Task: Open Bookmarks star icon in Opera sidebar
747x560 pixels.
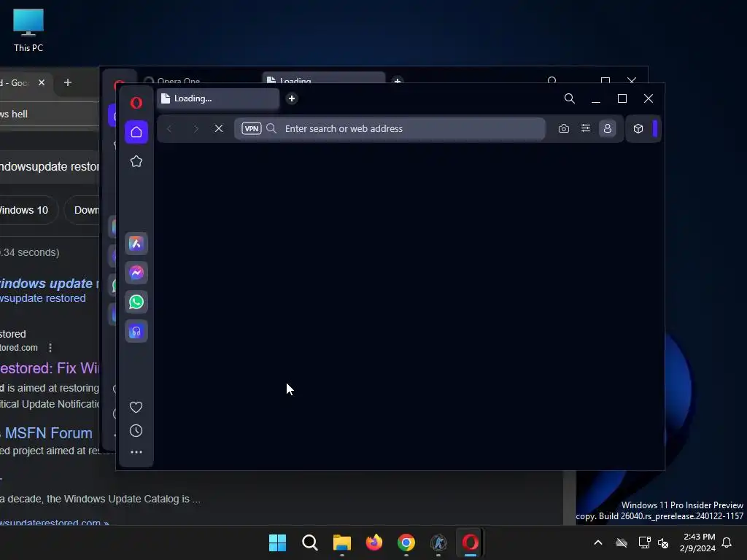Action: 136,161
